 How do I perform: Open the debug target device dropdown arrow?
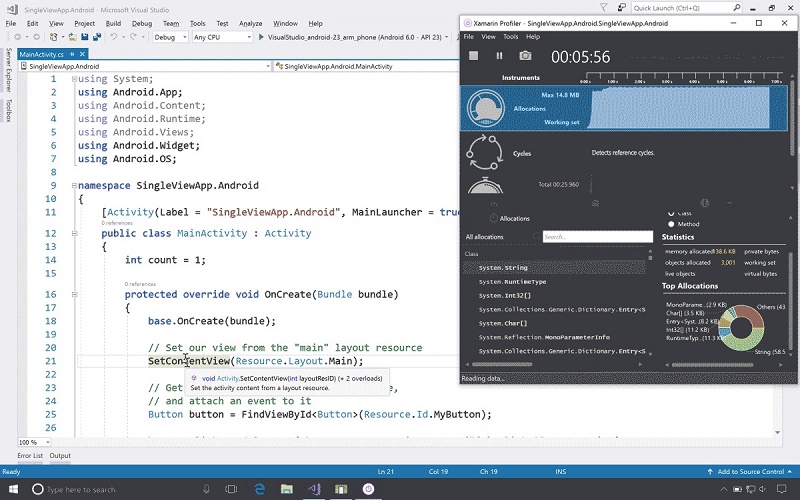[x=446, y=37]
